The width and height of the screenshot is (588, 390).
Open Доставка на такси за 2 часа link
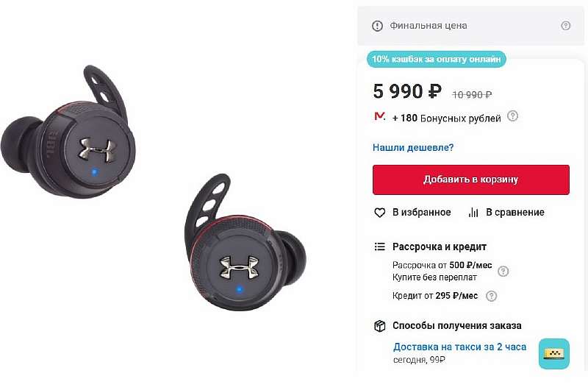(459, 347)
